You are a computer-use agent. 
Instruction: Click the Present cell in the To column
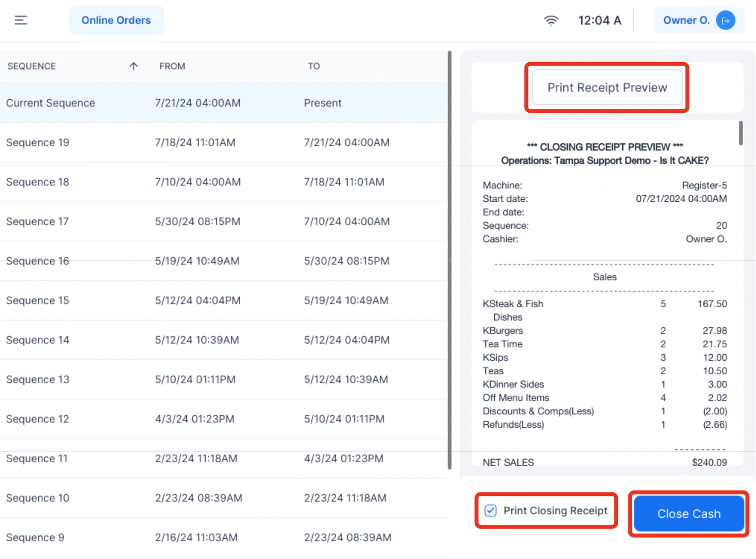coord(323,103)
